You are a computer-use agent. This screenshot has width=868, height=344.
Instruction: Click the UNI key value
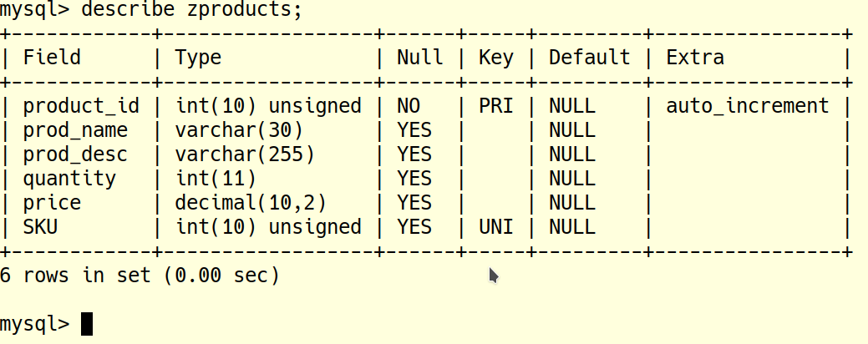[495, 227]
